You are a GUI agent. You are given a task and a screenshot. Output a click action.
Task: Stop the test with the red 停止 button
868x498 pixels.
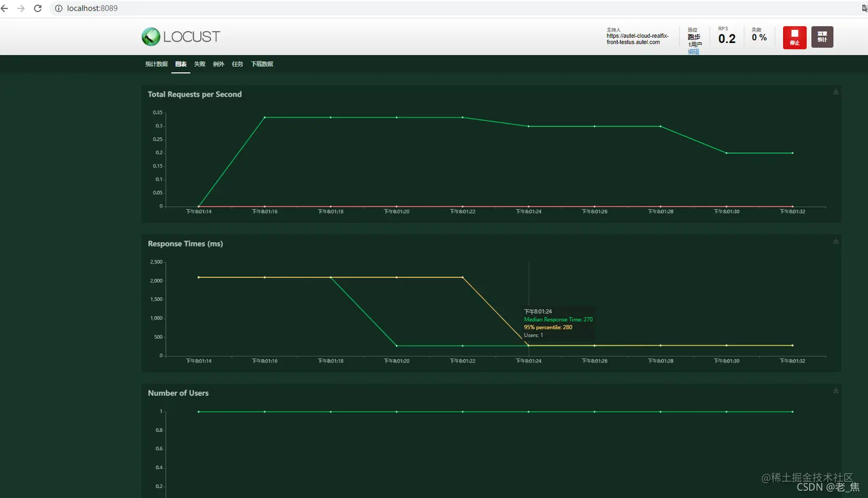point(795,37)
